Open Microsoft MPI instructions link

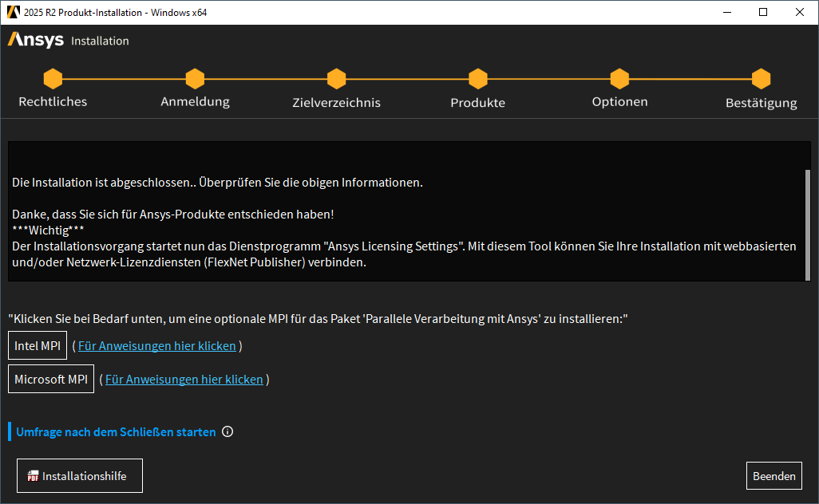pos(184,380)
